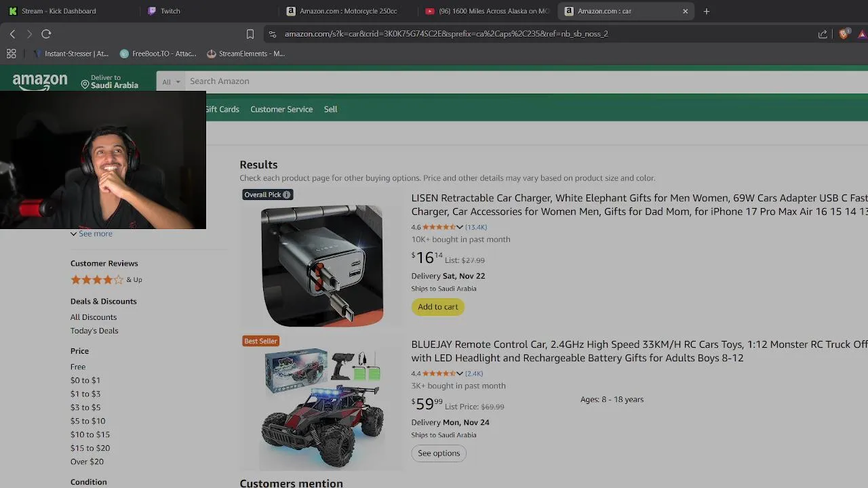Viewport: 868px width, 488px height.
Task: Add LISEN car charger to cart
Action: (x=438, y=307)
